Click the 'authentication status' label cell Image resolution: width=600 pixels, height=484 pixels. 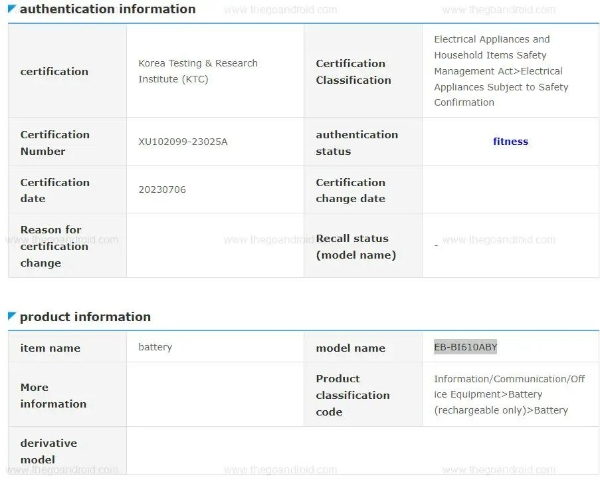363,142
